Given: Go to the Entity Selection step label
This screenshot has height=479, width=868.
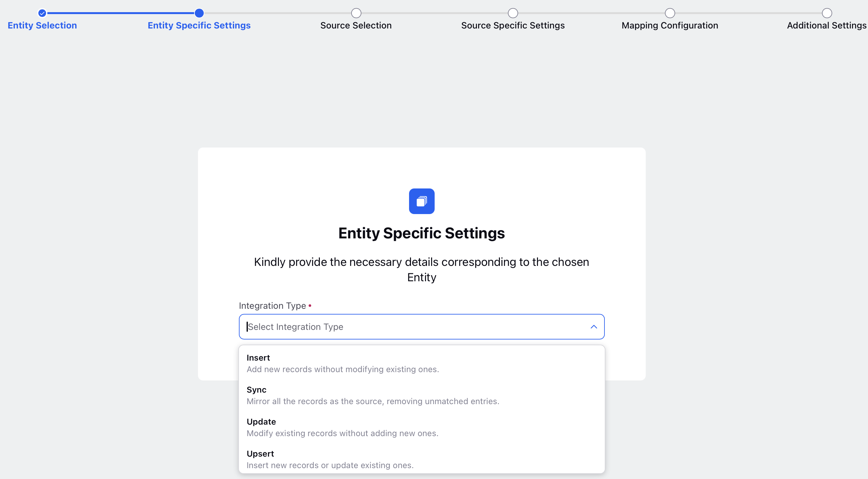Looking at the screenshot, I should (42, 25).
